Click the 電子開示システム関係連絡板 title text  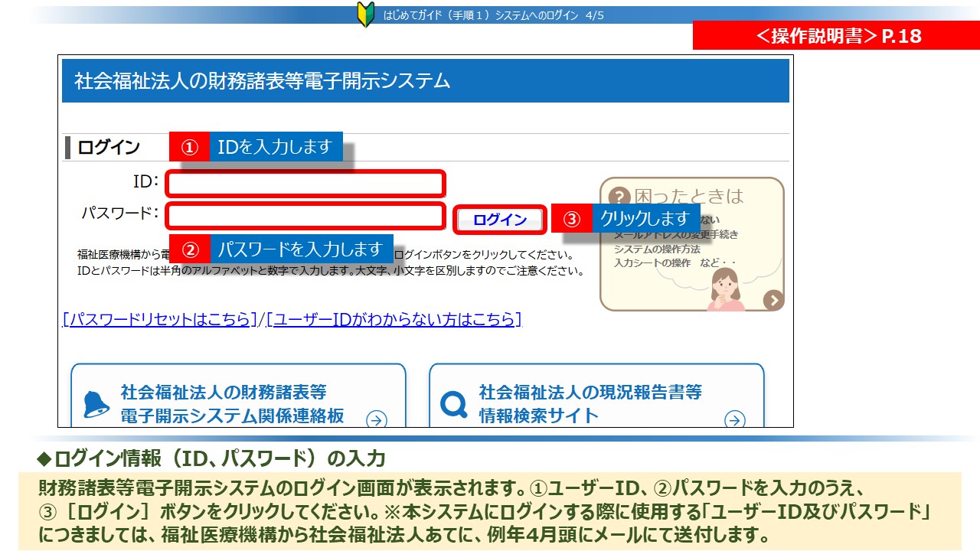point(232,403)
